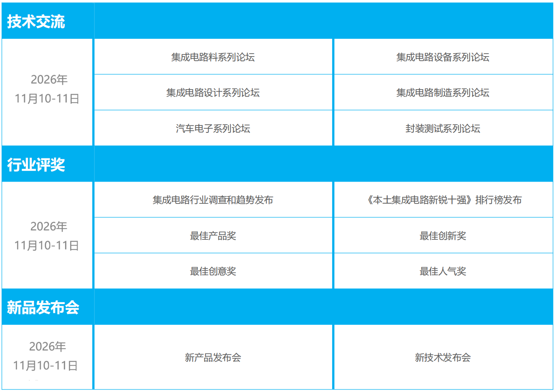Screen dimensions: 556x392
Task: Open 集成电路设计系列论坛 entry
Action: pos(213,93)
